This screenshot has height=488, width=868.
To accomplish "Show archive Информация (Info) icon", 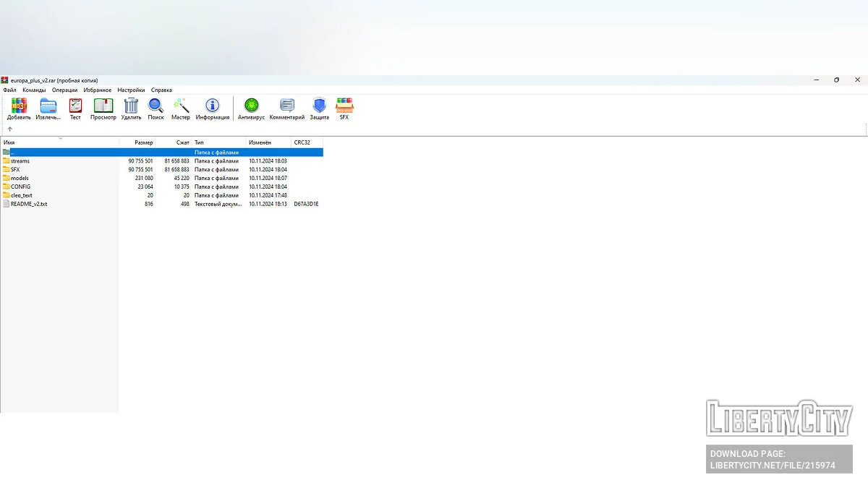I will pos(212,106).
